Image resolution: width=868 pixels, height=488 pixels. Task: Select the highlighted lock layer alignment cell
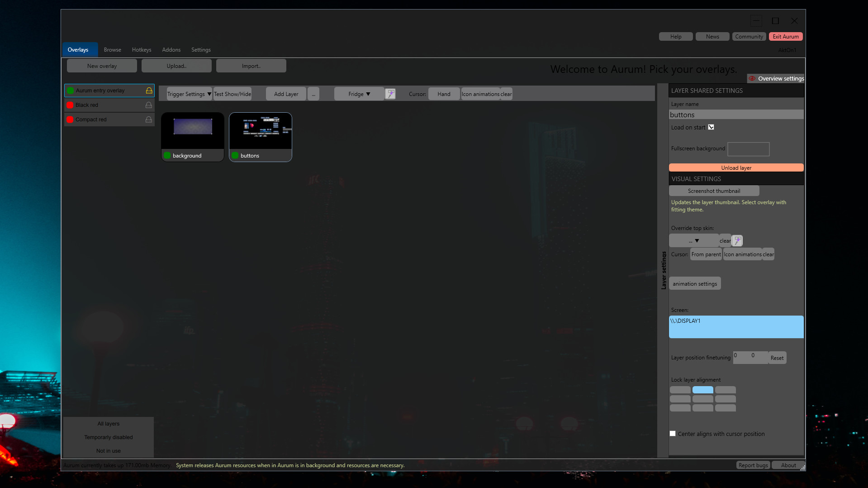pos(702,390)
